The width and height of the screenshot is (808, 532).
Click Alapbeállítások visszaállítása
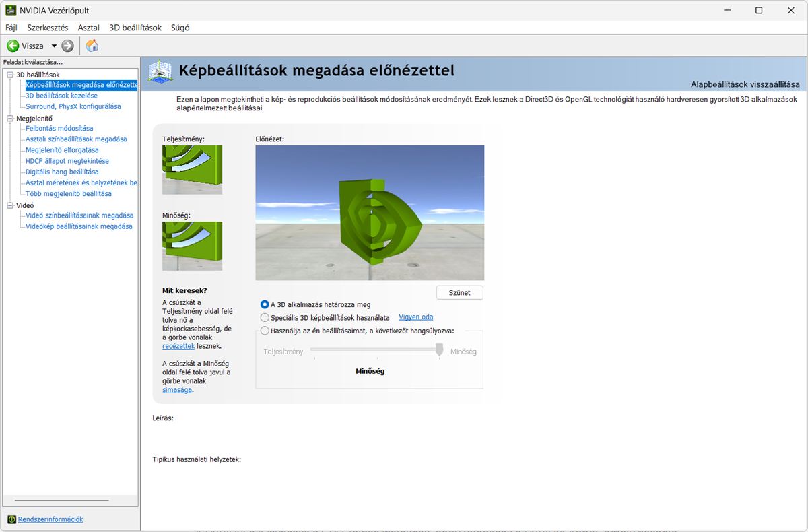[x=745, y=84]
